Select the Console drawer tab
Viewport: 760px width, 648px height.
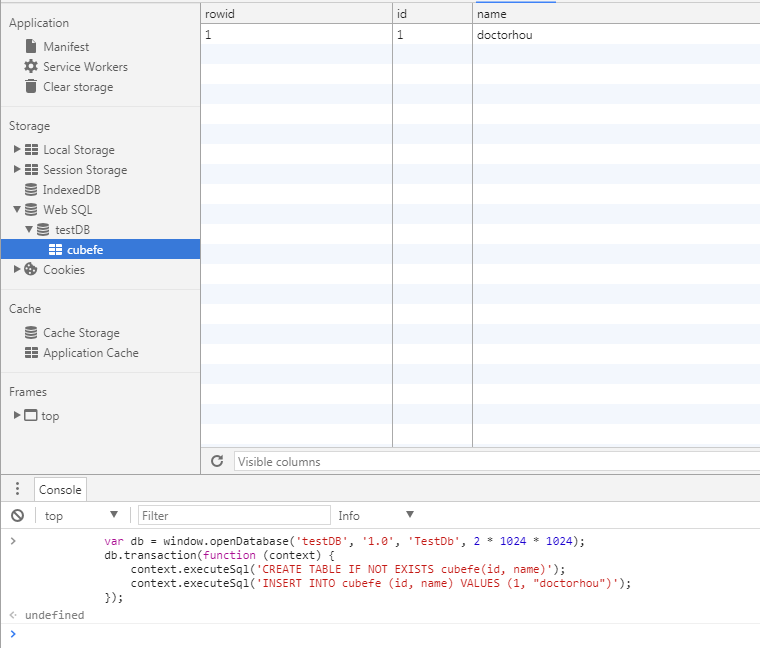coord(60,490)
